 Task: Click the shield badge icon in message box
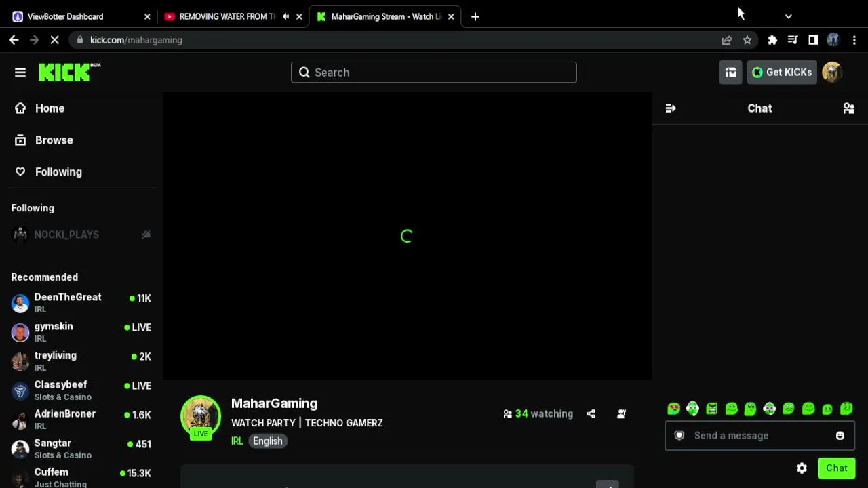tap(679, 436)
